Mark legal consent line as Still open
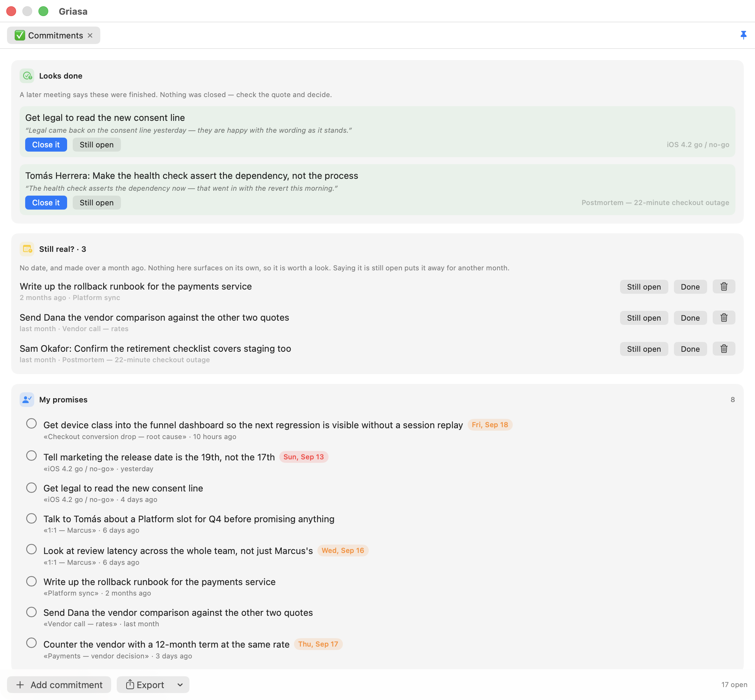The height and width of the screenshot is (700, 755). coord(97,145)
